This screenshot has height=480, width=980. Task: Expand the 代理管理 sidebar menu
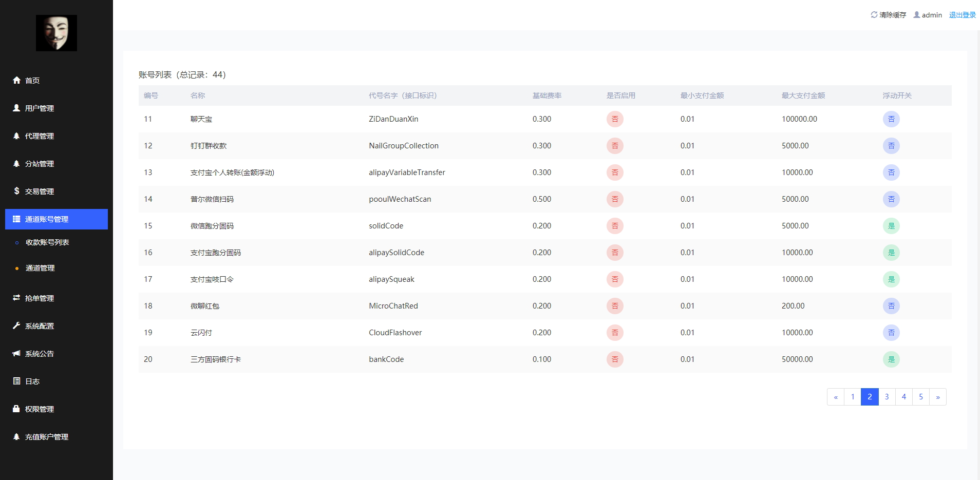40,136
